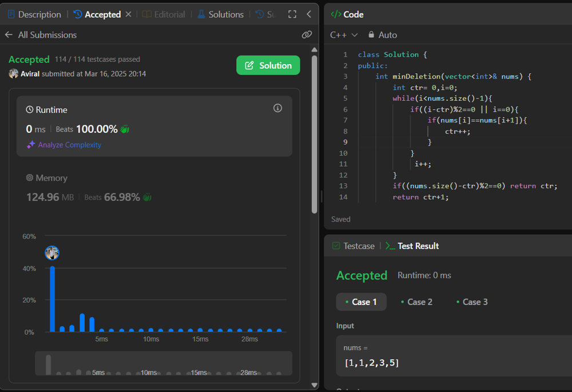Click Analyze Complexity link
The image size is (572, 392).
[x=70, y=145]
